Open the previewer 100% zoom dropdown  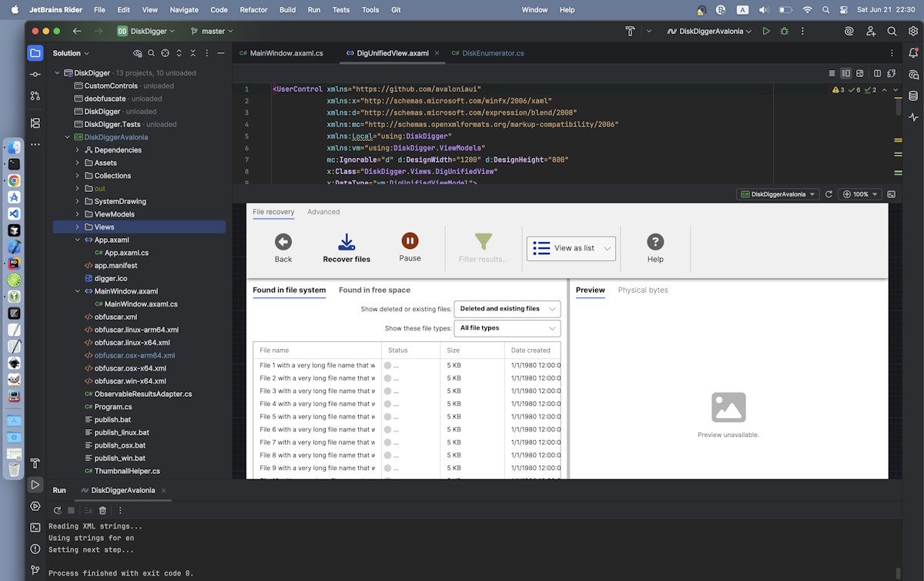[x=860, y=194]
